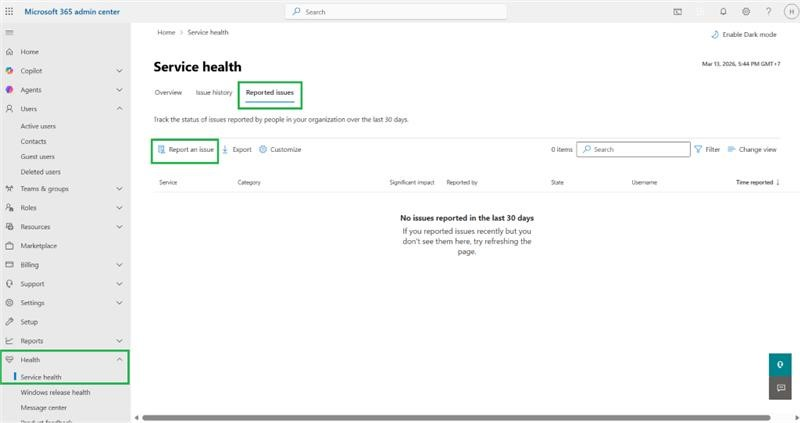Expand the Roles menu chevron
The width and height of the screenshot is (800, 423).
[119, 208]
